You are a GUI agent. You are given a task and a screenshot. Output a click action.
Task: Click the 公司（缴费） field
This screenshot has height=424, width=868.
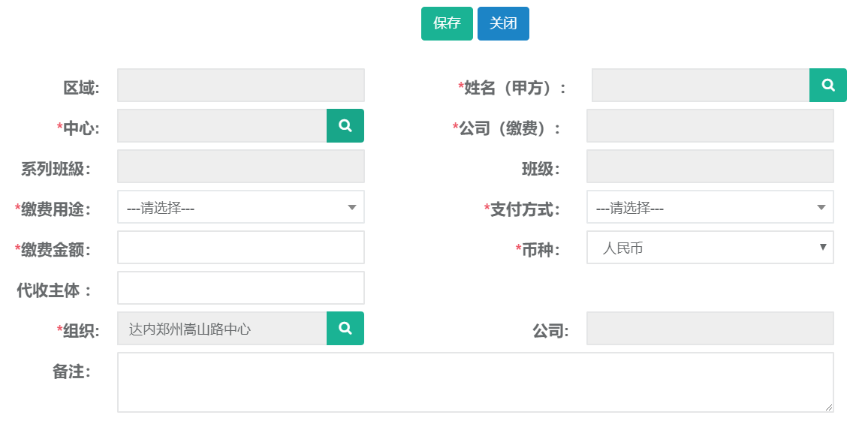[x=710, y=125]
